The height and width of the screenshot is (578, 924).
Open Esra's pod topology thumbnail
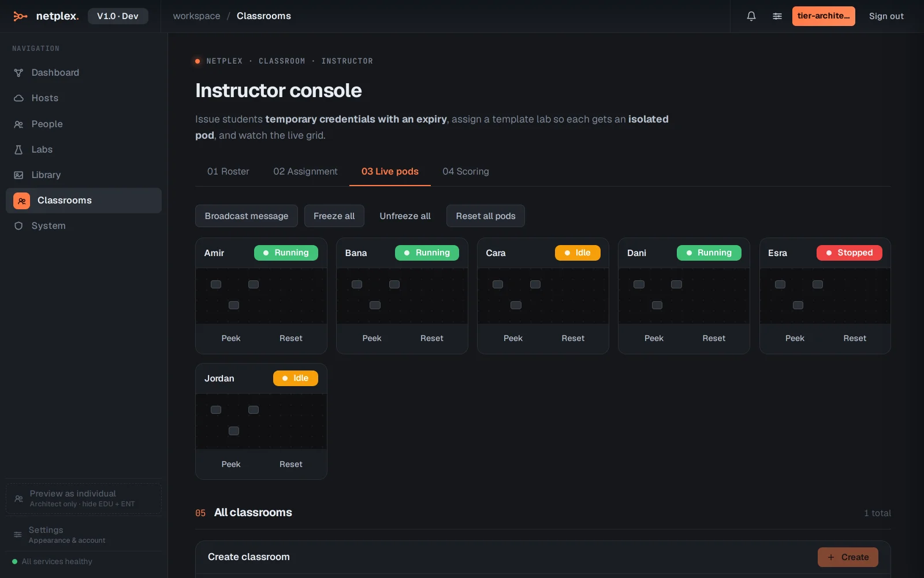(x=825, y=296)
